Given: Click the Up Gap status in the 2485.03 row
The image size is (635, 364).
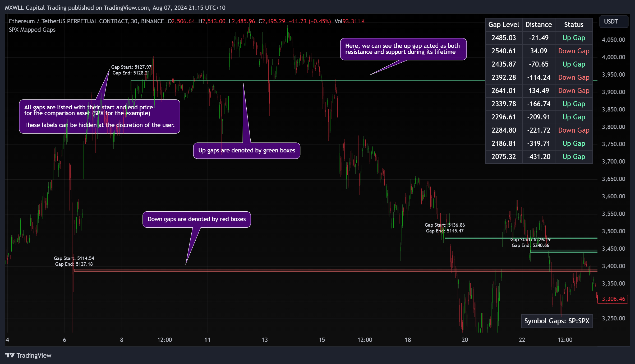Looking at the screenshot, I should point(574,38).
